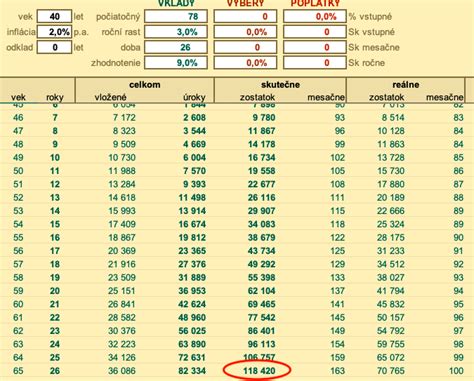474x381 pixels.
Task: Click the skutečne column group header
Action: click(x=280, y=85)
